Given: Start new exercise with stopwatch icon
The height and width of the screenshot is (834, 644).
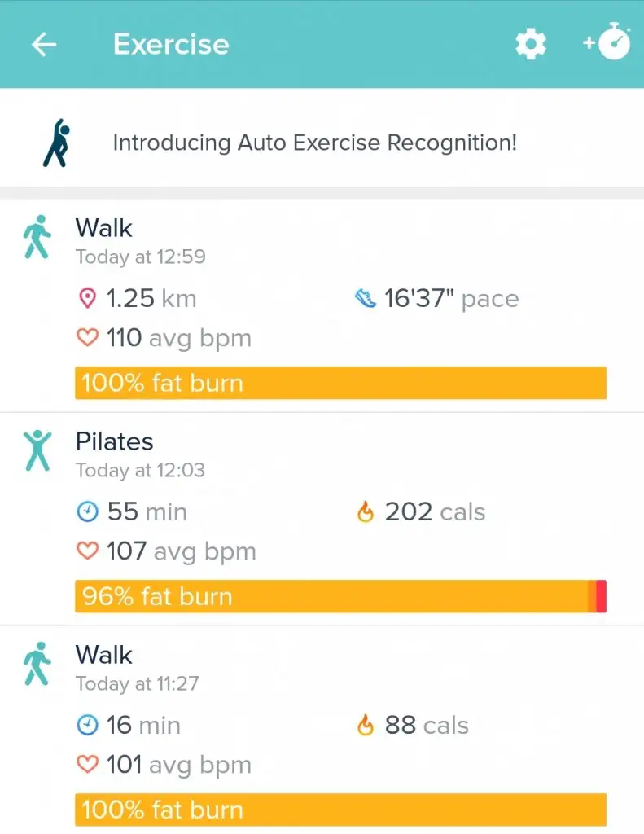Looking at the screenshot, I should [607, 44].
